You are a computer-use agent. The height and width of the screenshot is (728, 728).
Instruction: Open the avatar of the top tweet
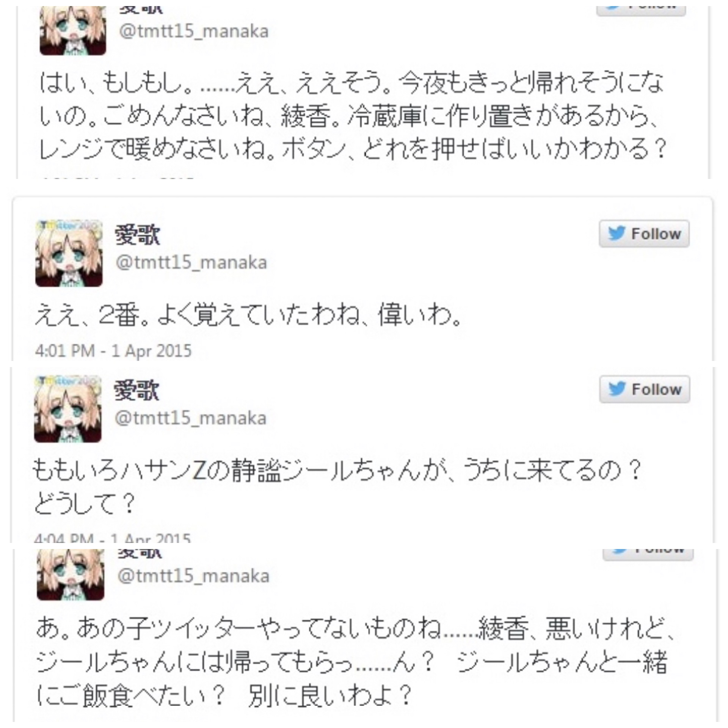[x=73, y=31]
